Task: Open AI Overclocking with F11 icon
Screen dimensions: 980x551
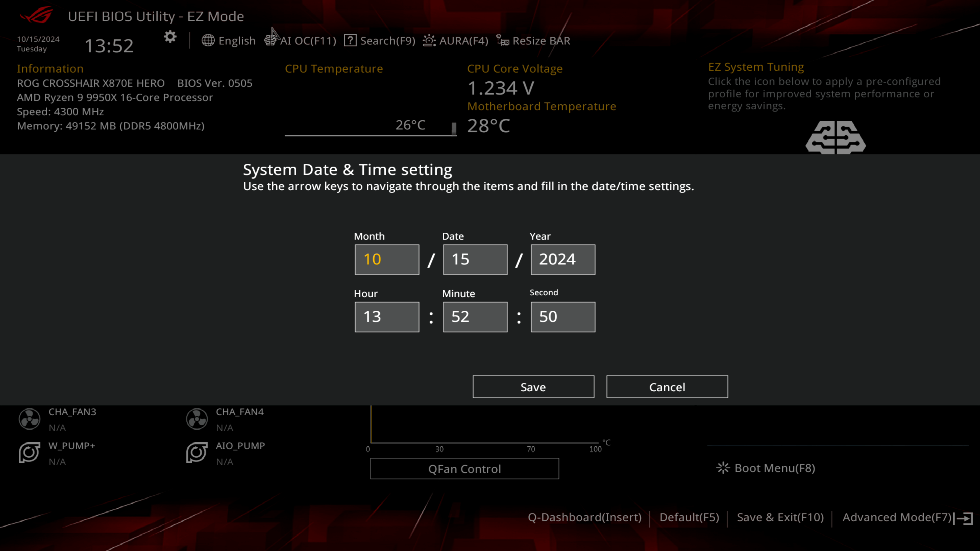Action: coord(271,41)
